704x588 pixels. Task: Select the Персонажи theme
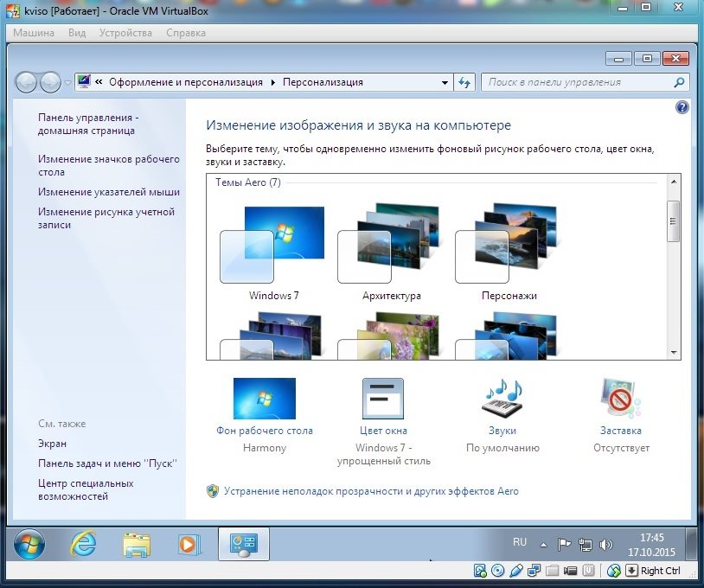click(509, 253)
